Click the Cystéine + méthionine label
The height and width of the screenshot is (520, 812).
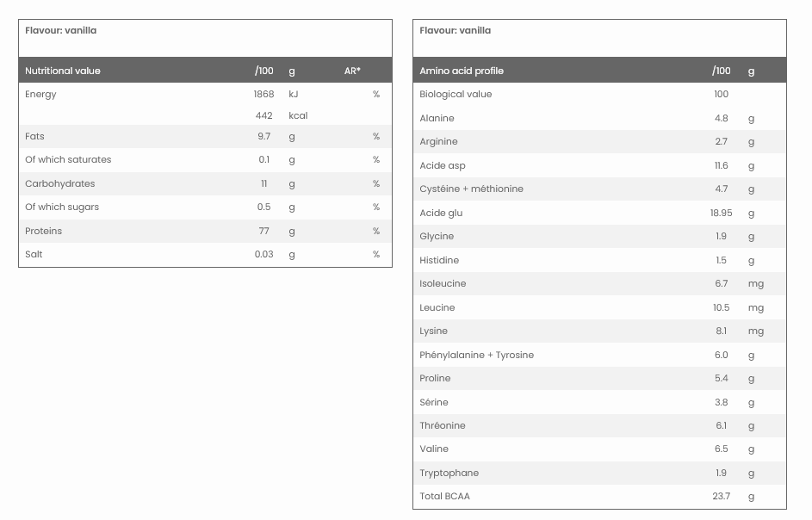tap(471, 189)
